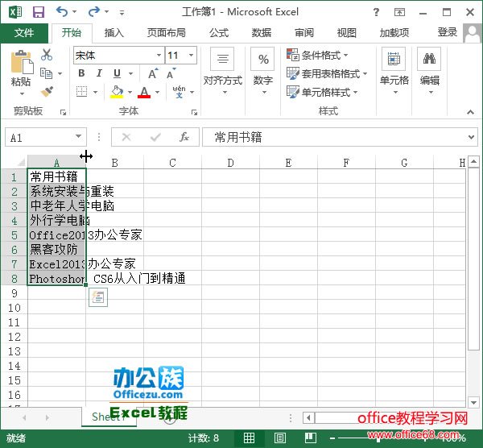Image resolution: width=483 pixels, height=448 pixels.
Task: Open underline style dropdown arrow
Action: coord(131,73)
